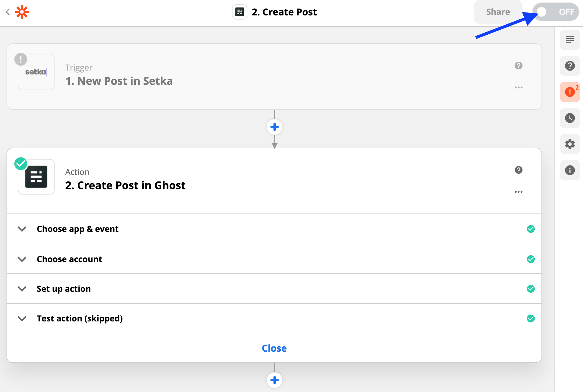
Task: Expand the Choose account section
Action: pos(69,259)
